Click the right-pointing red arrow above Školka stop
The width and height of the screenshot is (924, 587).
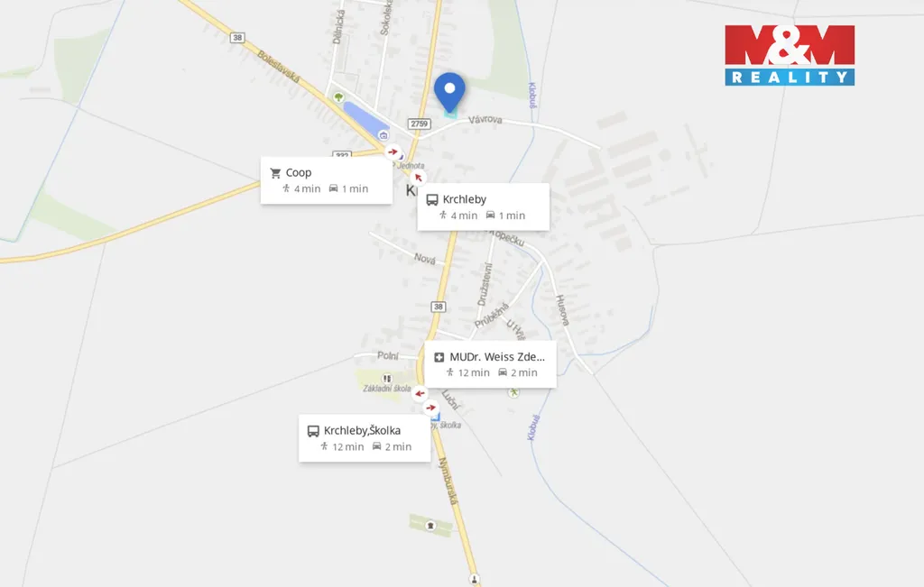click(431, 408)
